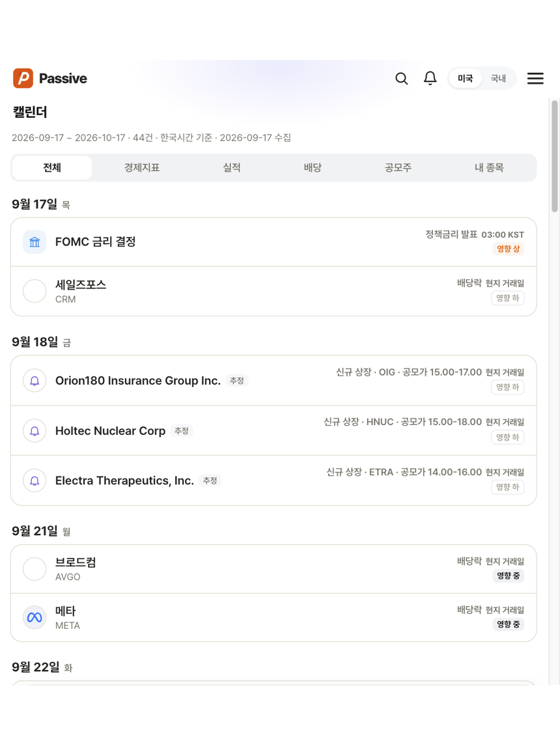Viewport: 560px width, 746px height.
Task: Click the bell icon beside Electra Therapeutics
Action: point(35,480)
